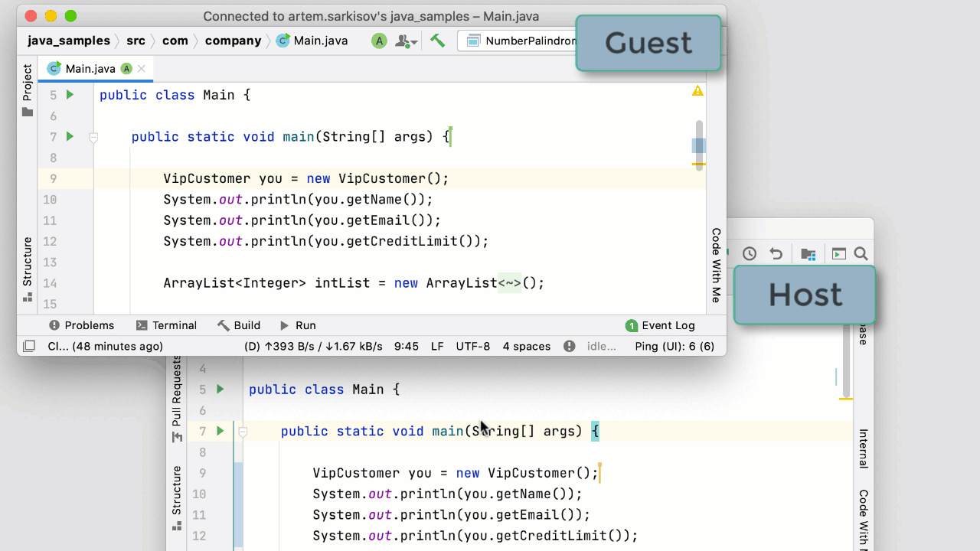This screenshot has height=551, width=980.
Task: Open the NumberPalindrome run configuration dropdown
Action: 521,41
